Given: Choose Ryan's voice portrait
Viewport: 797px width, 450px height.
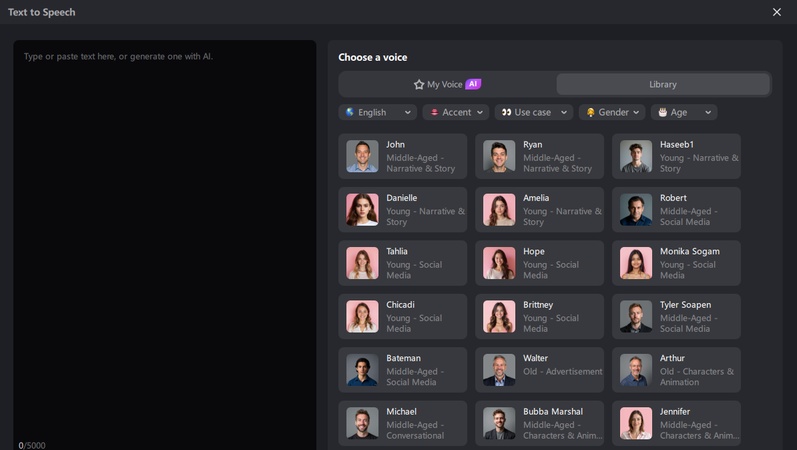Looking at the screenshot, I should point(499,156).
